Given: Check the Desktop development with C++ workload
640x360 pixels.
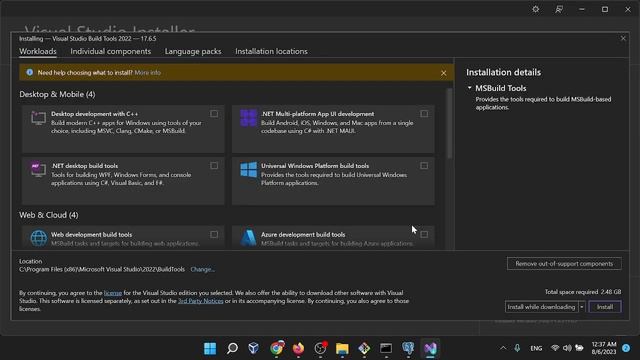Looking at the screenshot, I should tap(214, 114).
